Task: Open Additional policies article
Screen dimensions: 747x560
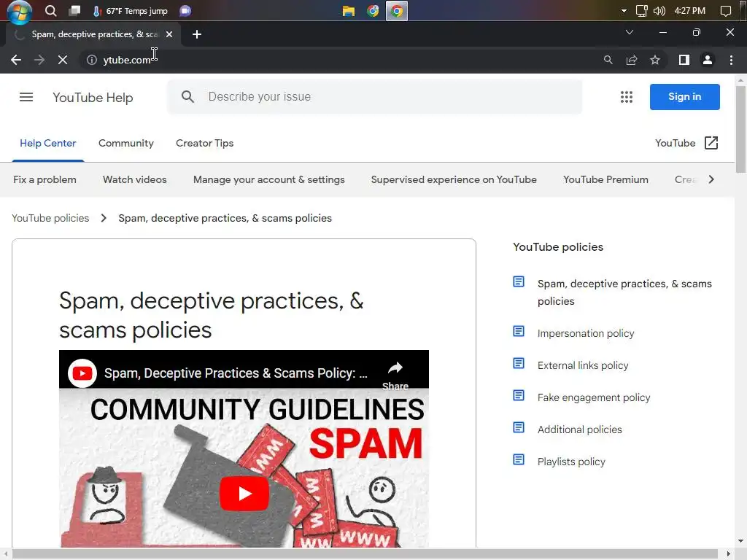Action: pos(580,429)
